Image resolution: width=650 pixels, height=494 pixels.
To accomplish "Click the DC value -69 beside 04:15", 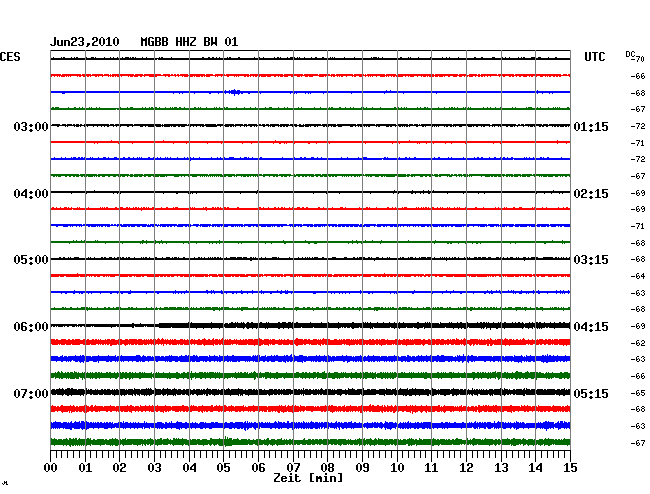I will [638, 326].
